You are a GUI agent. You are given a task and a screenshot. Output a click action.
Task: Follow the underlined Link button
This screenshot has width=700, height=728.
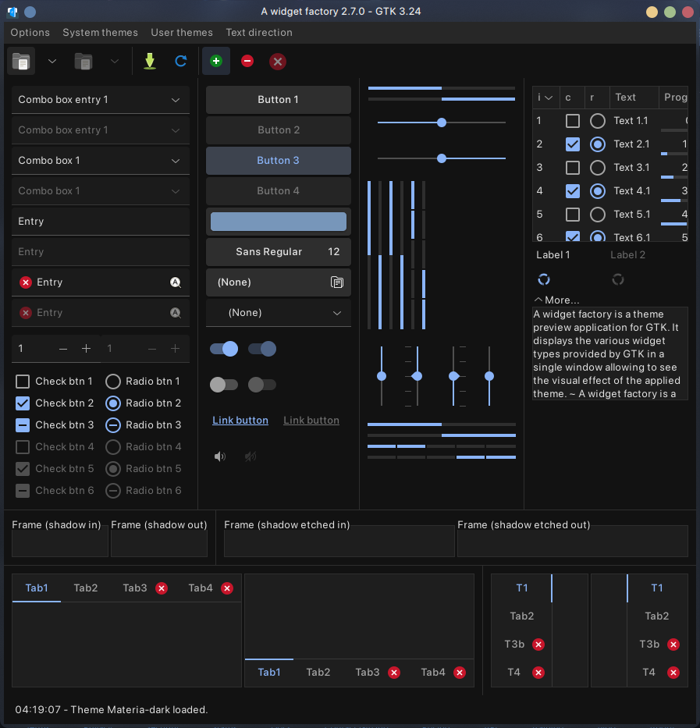pyautogui.click(x=240, y=420)
